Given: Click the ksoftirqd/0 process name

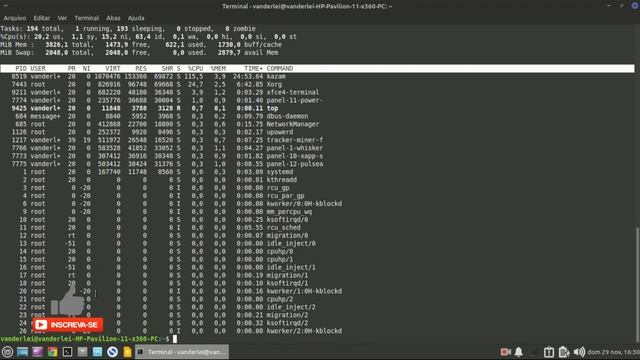Looking at the screenshot, I should tap(287, 220).
